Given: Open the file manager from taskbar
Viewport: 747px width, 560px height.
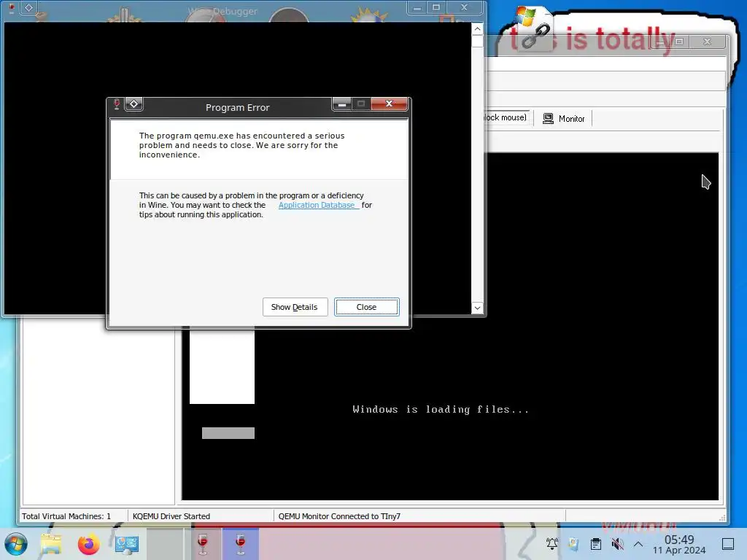Looking at the screenshot, I should click(51, 544).
